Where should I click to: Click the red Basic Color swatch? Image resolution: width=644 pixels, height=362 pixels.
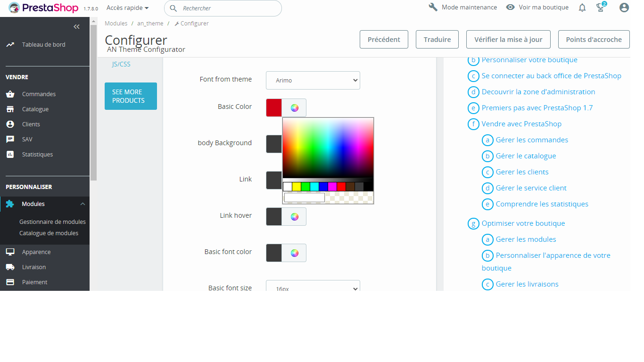(274, 107)
